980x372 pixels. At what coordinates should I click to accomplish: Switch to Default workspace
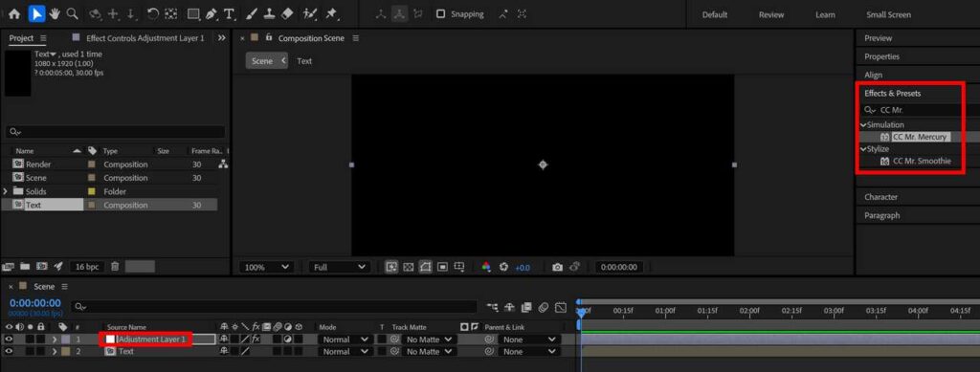714,14
